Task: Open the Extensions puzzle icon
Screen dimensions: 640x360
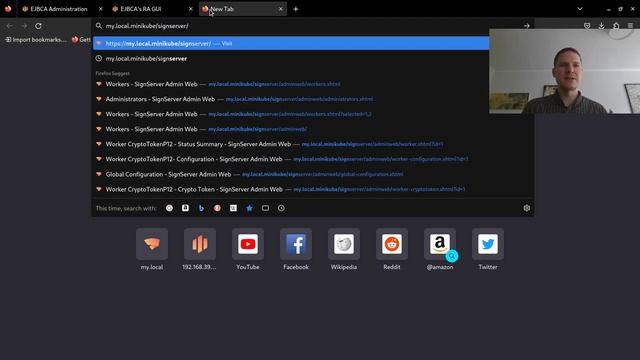Action: pos(616,26)
